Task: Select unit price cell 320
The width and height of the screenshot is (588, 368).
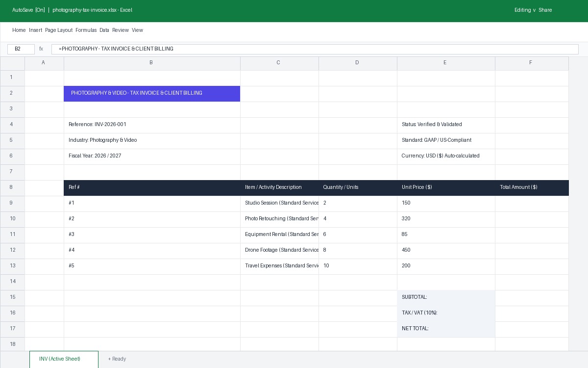Action: coord(446,219)
